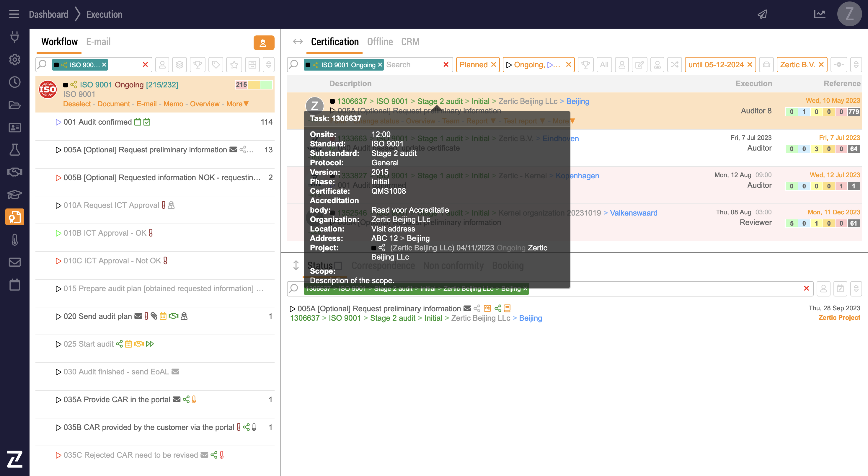Click the Valkenswaard location link
The height and width of the screenshot is (476, 868).
633,213
